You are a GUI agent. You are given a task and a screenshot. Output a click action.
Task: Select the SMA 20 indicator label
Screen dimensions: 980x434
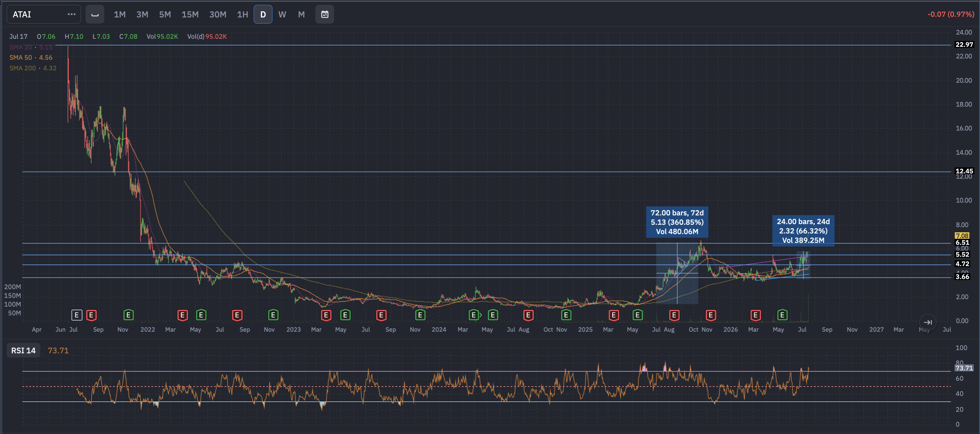pyautogui.click(x=31, y=47)
